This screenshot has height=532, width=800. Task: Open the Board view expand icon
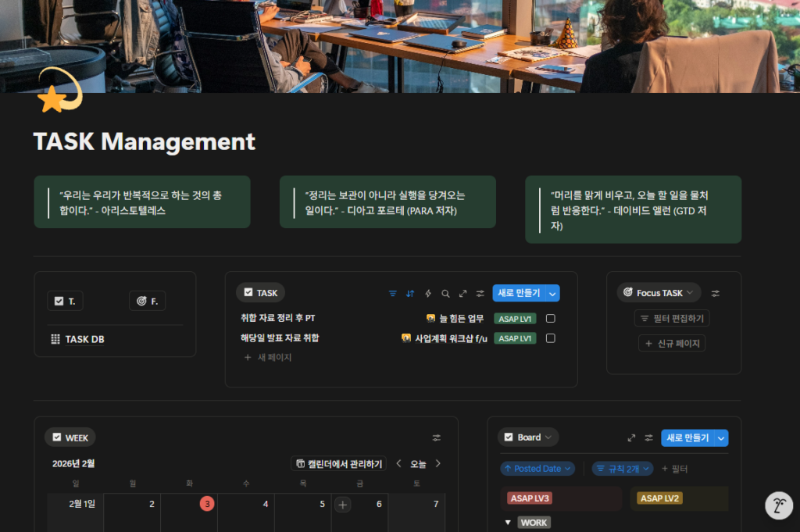click(632, 437)
